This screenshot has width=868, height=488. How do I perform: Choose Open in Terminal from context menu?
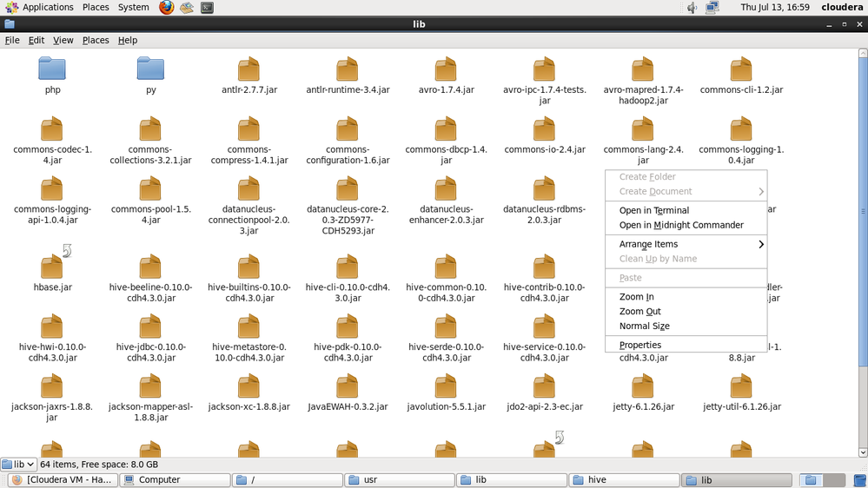click(x=653, y=210)
